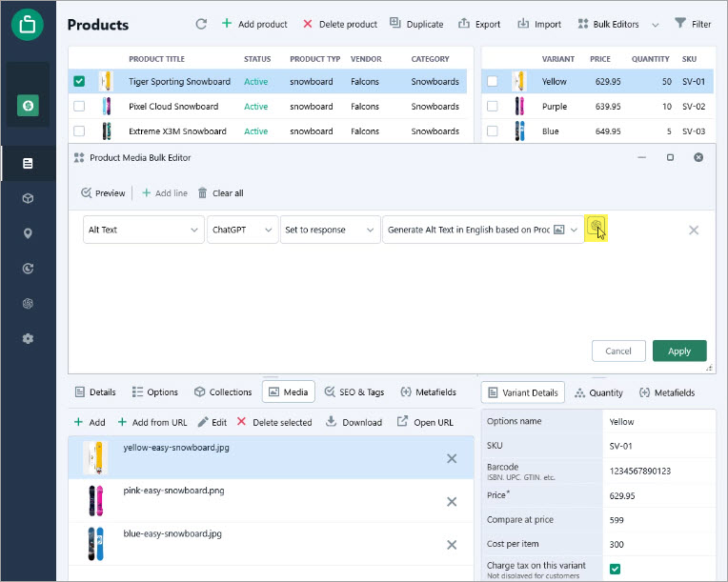Click the green store logo icon
The image size is (728, 582).
[28, 24]
